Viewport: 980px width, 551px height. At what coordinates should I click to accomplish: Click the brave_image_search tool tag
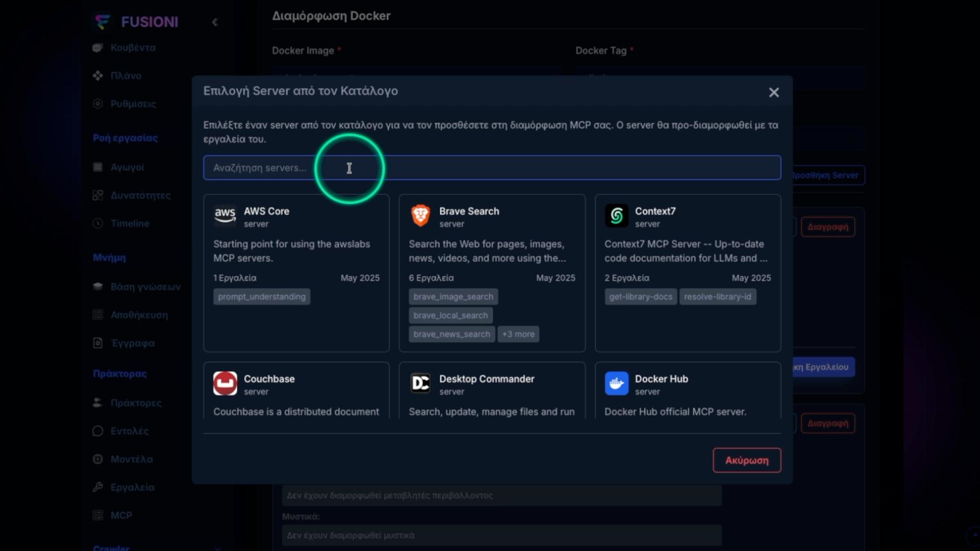[453, 296]
